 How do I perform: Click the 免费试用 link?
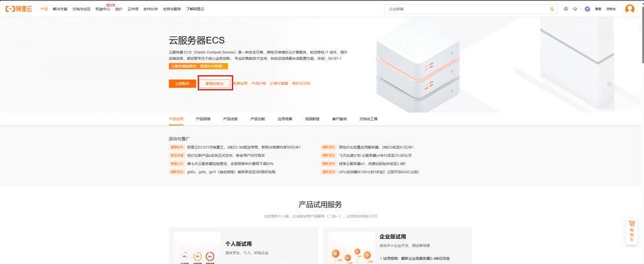[x=241, y=83]
